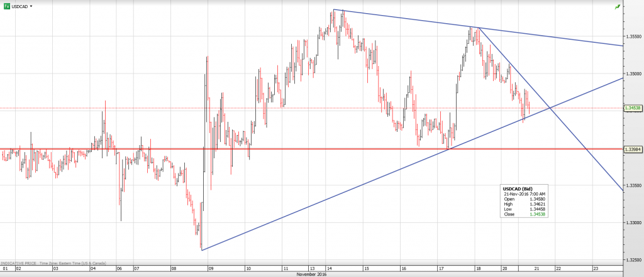Click the 1.33000 price axis label
644x277 pixels.
[x=634, y=222]
